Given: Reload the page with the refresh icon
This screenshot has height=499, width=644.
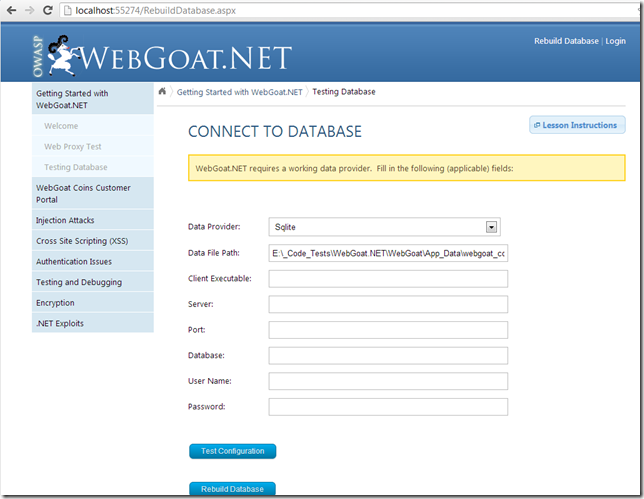Looking at the screenshot, I should click(48, 10).
